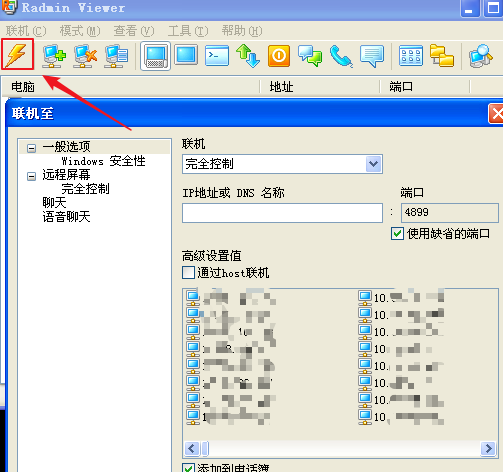The height and width of the screenshot is (472, 503).
Task: Open the 帮助(H) menu
Action: click(242, 31)
